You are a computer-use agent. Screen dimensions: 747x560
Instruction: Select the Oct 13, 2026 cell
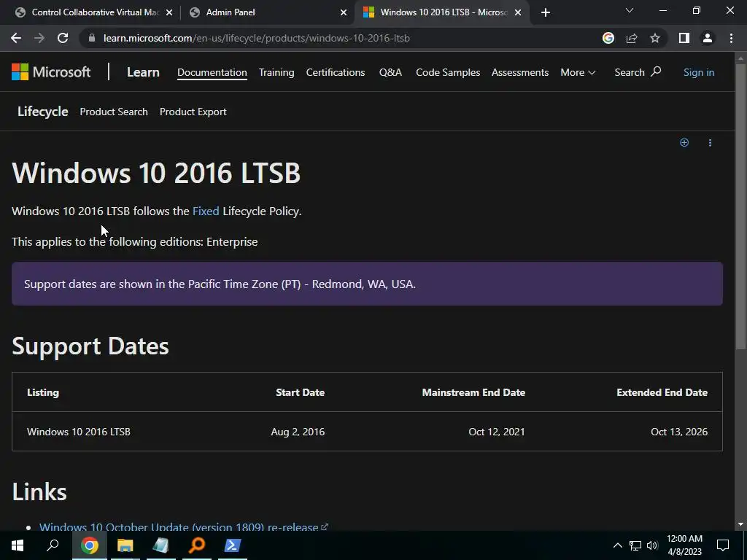coord(679,432)
